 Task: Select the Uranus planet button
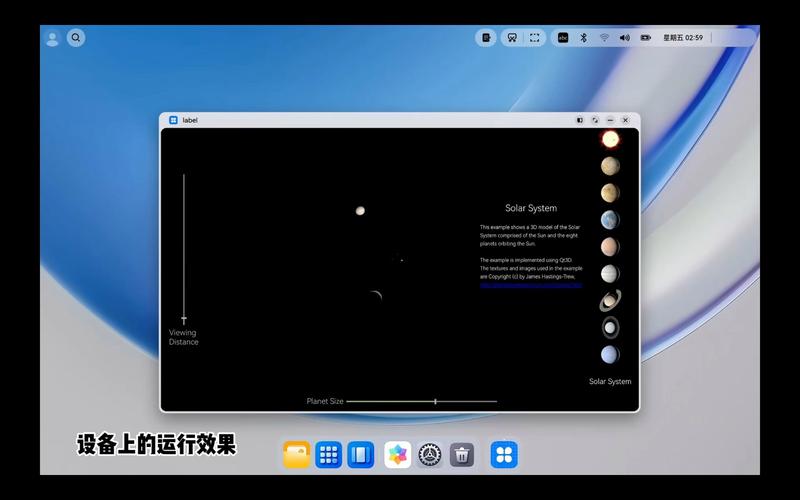click(x=610, y=328)
